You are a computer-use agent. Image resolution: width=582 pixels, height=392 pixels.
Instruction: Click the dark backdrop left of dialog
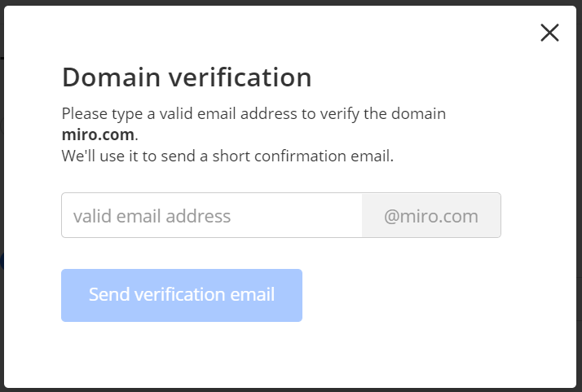click(x=2, y=163)
